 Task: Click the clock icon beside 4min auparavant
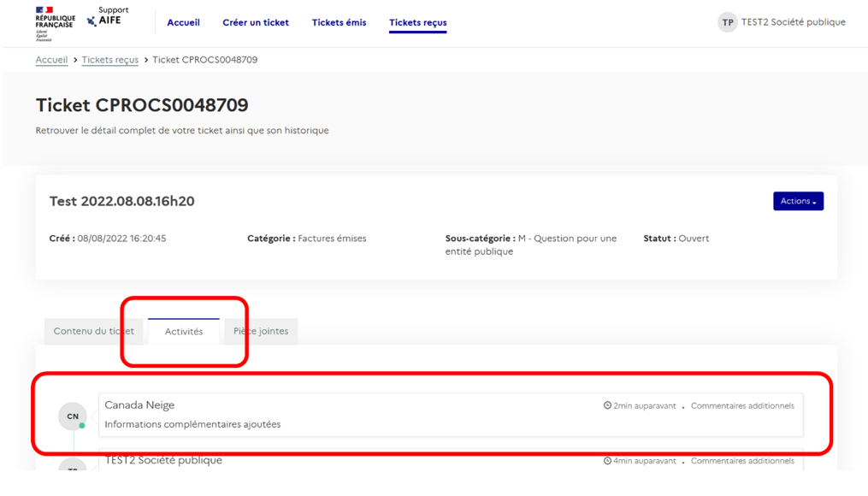607,461
